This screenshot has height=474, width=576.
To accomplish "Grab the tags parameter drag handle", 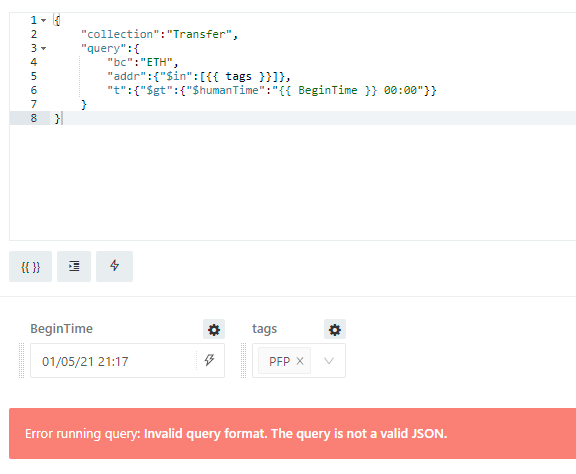I will pos(243,360).
